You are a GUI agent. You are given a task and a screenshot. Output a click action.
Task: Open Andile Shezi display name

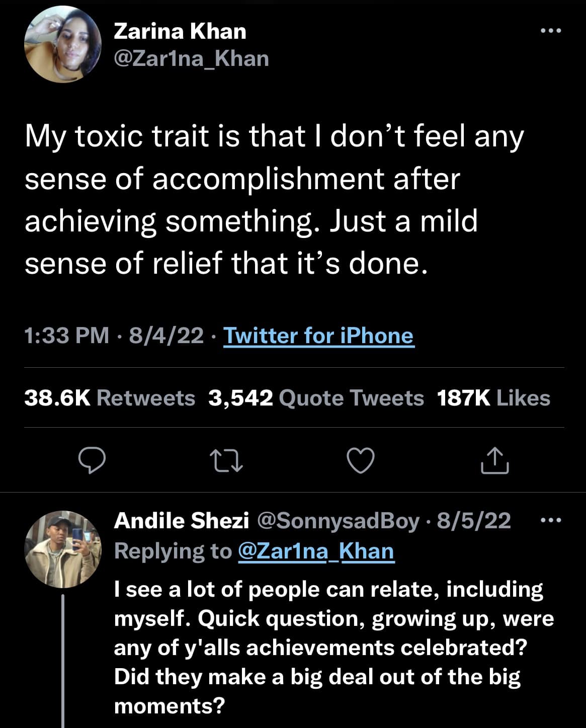coord(182,521)
